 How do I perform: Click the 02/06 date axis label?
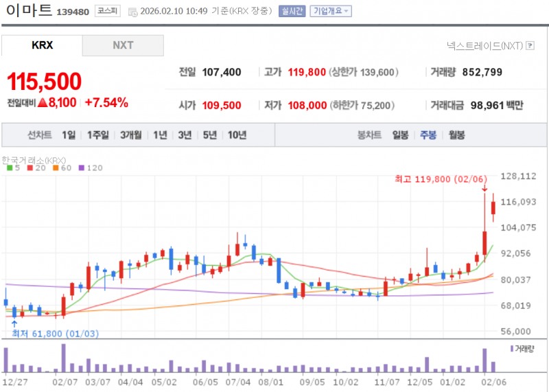[493, 382]
